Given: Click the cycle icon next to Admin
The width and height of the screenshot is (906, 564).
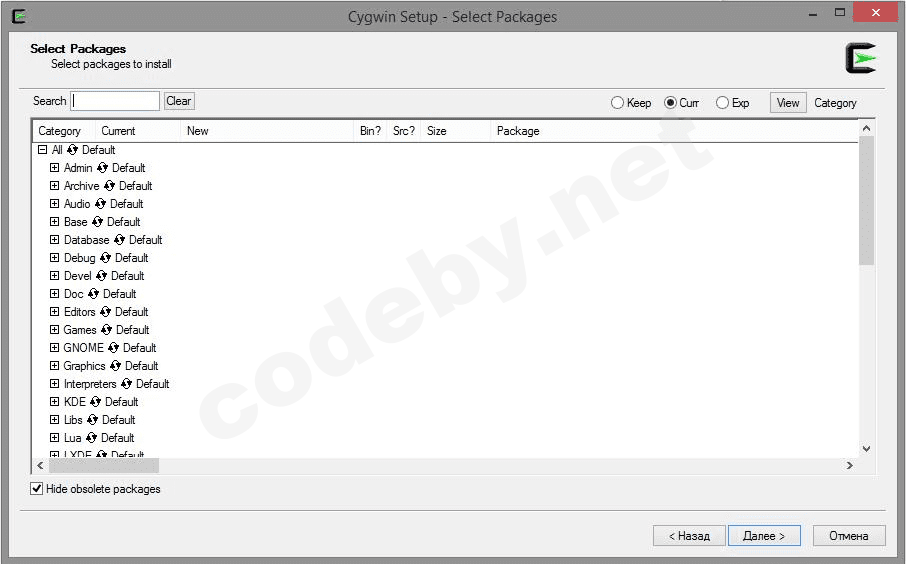Looking at the screenshot, I should [102, 168].
